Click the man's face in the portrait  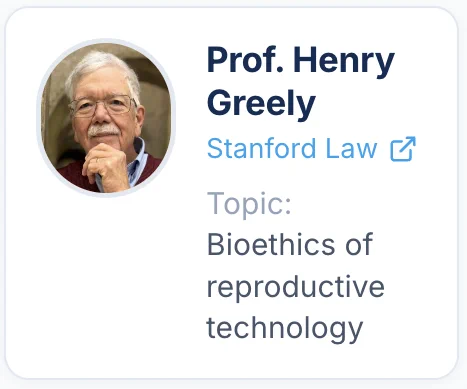click(103, 110)
